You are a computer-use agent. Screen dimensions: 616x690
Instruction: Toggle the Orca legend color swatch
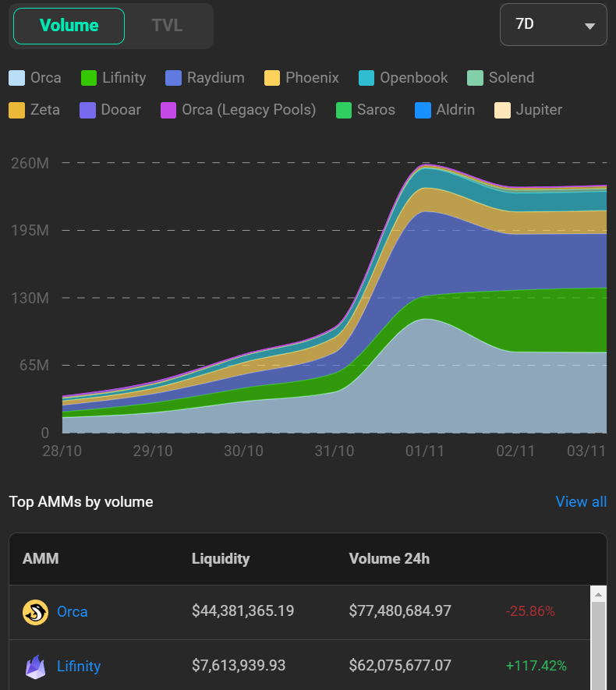point(16,78)
